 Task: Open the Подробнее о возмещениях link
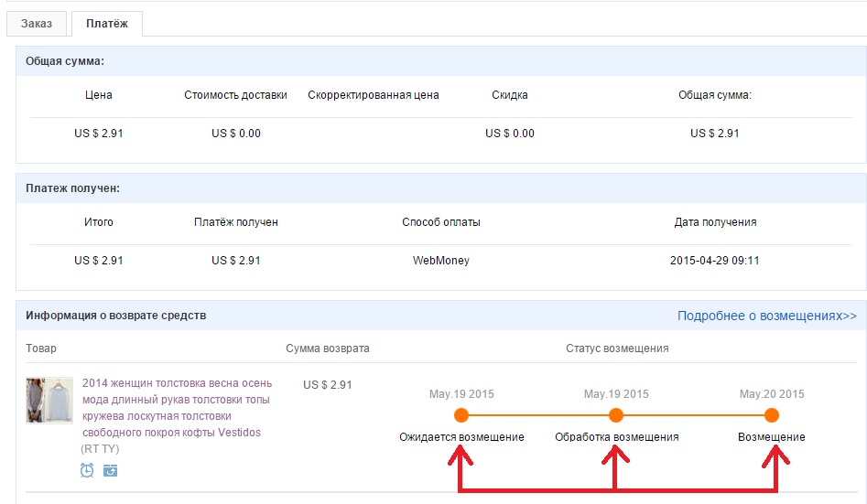pos(767,316)
